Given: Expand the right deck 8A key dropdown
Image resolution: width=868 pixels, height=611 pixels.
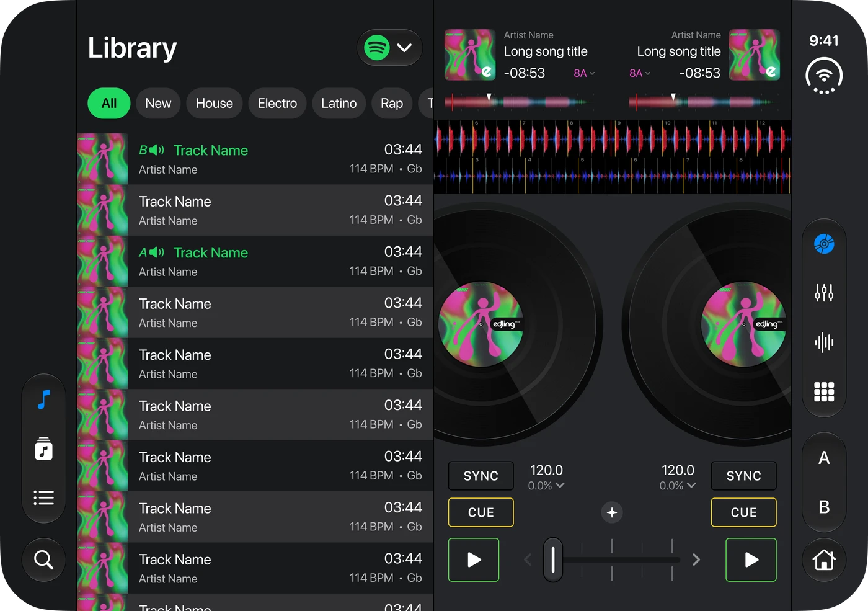Looking at the screenshot, I should (640, 73).
